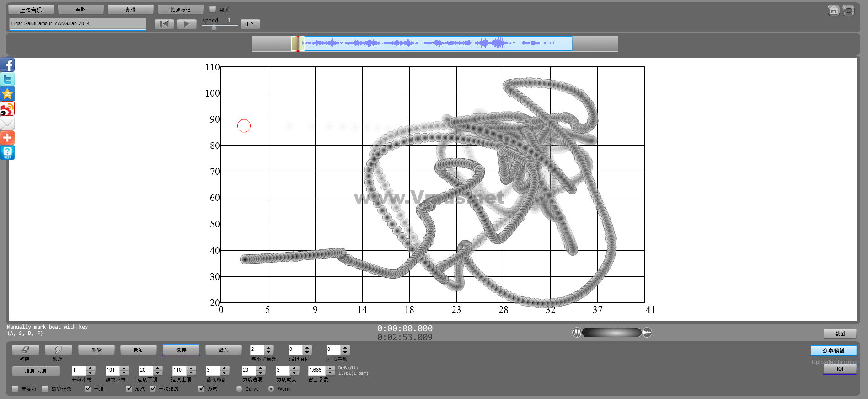Switch to the 波形 waveform view
868x399 pixels.
pyautogui.click(x=80, y=10)
